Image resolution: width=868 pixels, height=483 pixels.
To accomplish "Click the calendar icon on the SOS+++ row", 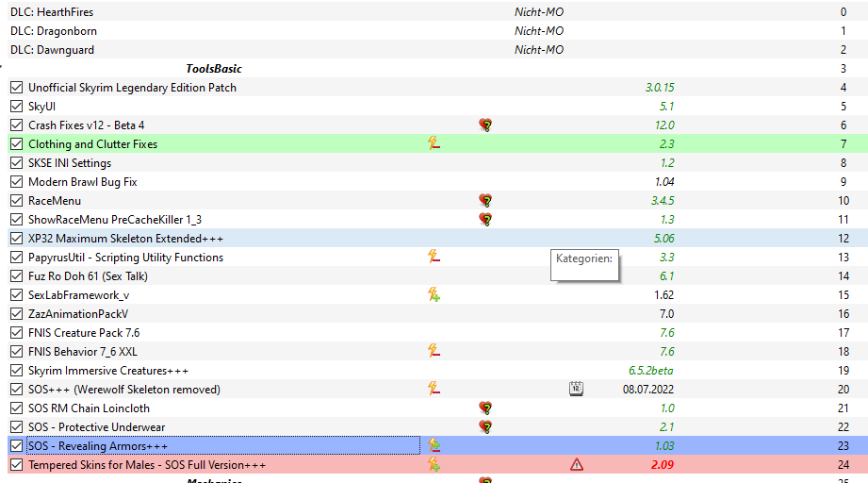I will [576, 389].
